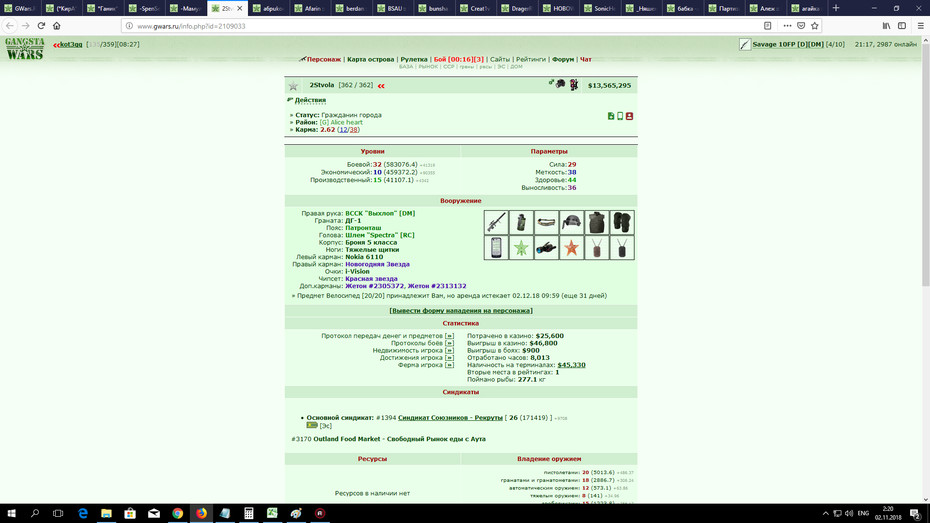This screenshot has height=523, width=930.
Task: Expand money and items transfer protocol
Action: (449, 336)
